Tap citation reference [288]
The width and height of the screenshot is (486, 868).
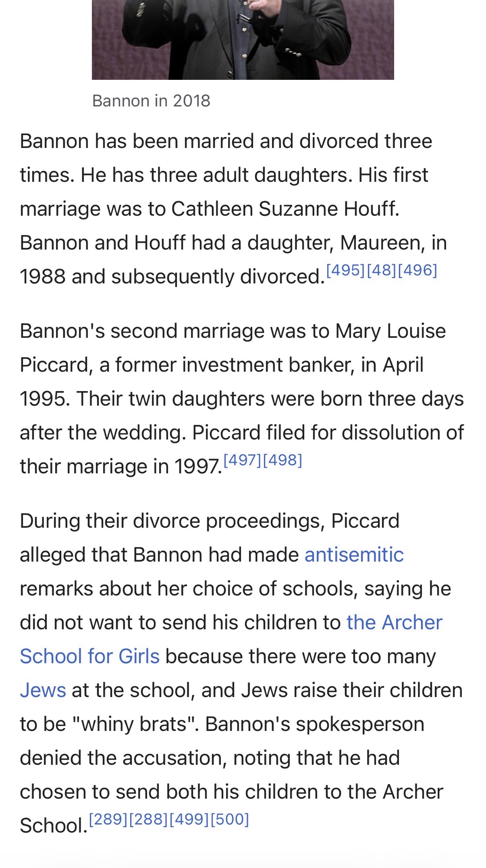pos(148,819)
